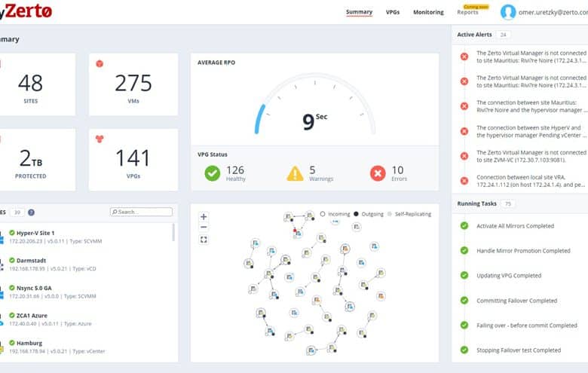Image resolution: width=588 pixels, height=373 pixels.
Task: Open the Running Tasks count badge
Action: pos(508,203)
